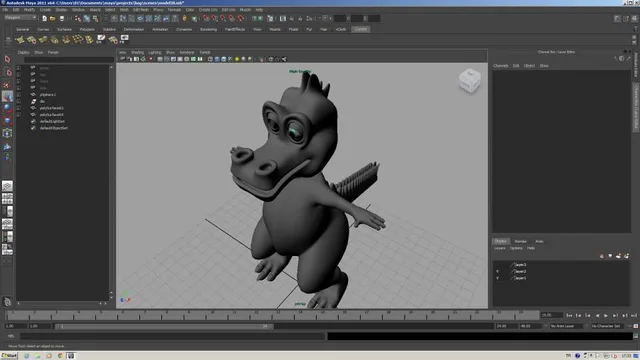640x360 pixels.
Task: Go to start of playback range
Action: pos(569,316)
